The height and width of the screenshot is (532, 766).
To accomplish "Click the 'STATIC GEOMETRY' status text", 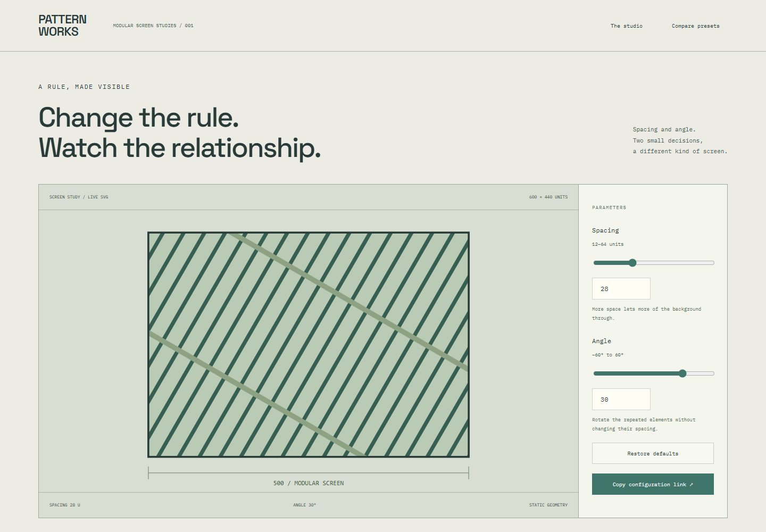I will [x=548, y=505].
